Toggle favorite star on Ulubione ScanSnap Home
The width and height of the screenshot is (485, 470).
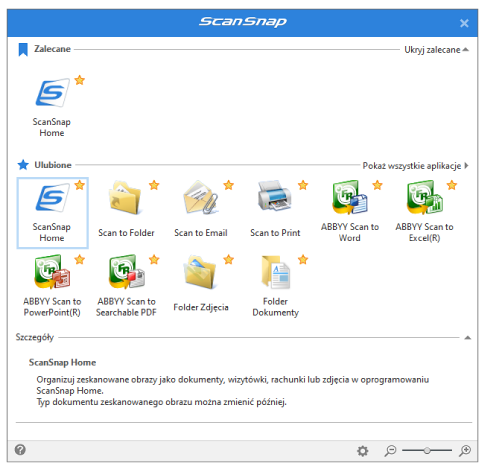[x=80, y=185]
